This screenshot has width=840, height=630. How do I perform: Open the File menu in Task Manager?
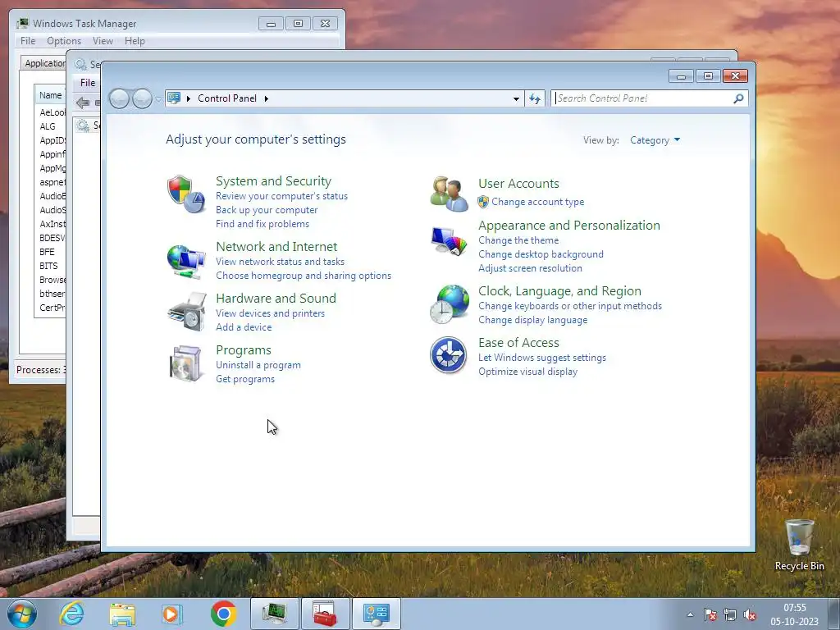pyautogui.click(x=28, y=41)
